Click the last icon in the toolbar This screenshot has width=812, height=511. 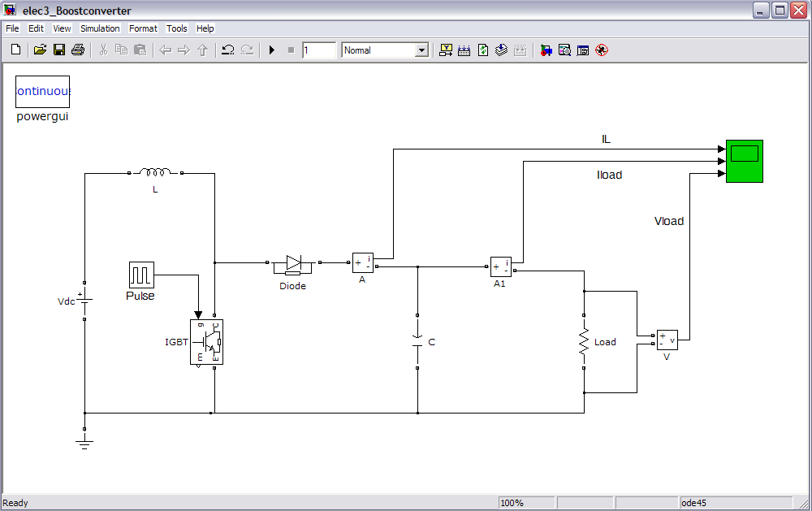602,50
